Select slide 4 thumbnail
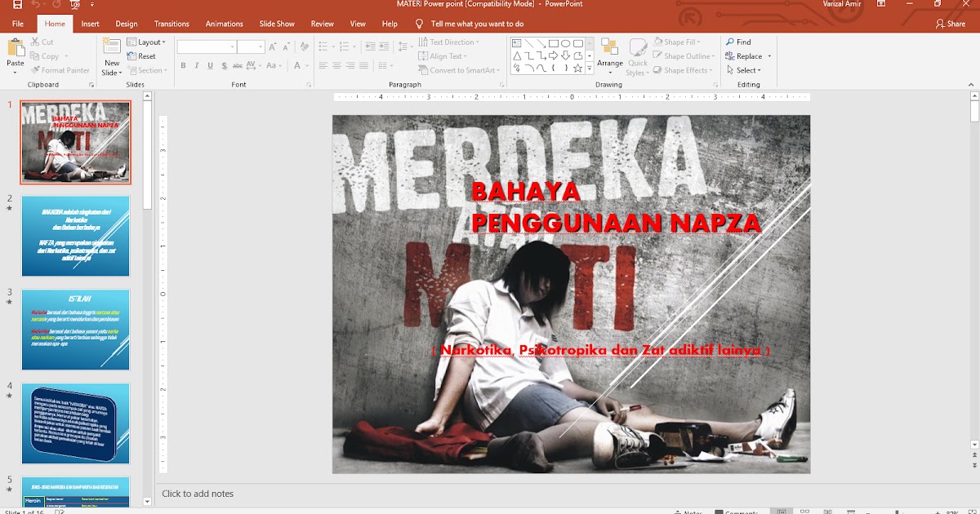 [75, 423]
